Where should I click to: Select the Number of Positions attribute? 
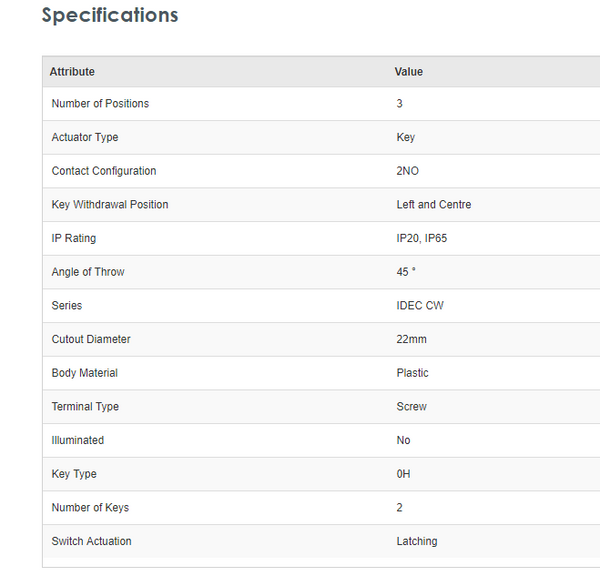[x=100, y=104]
